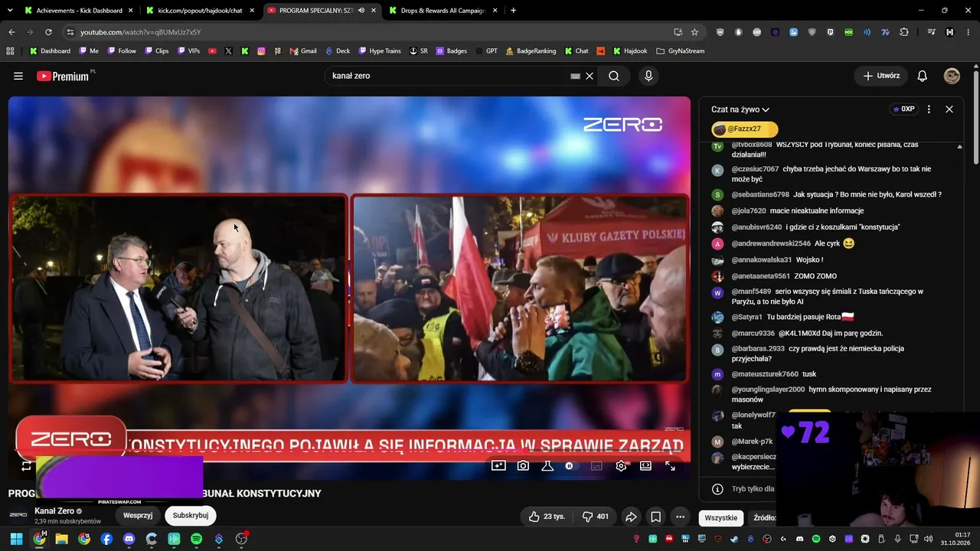Click the Wesprzyj button
This screenshot has width=980, height=551.
click(x=138, y=515)
